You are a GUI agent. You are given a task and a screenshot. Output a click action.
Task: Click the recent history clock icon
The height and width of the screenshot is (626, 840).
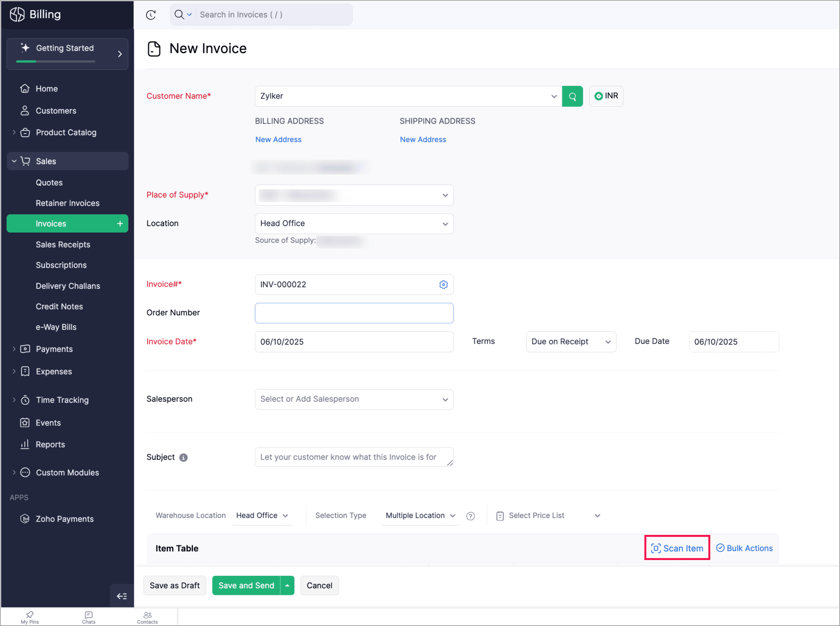151,15
